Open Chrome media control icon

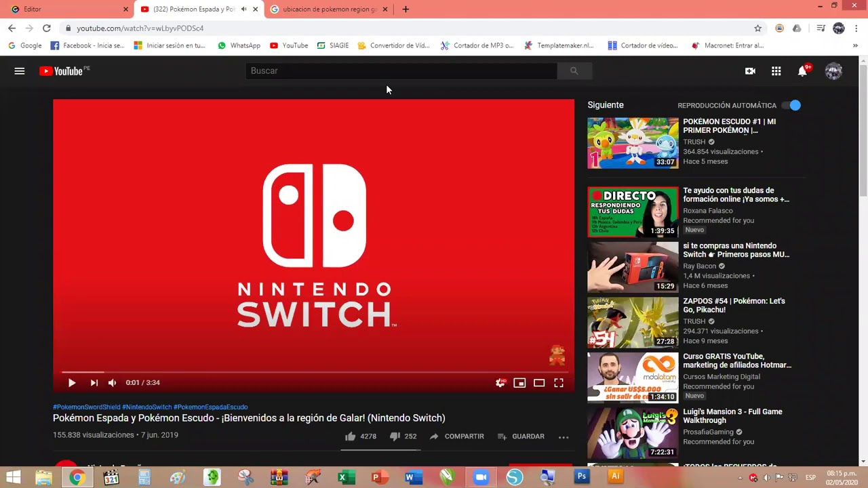point(821,28)
